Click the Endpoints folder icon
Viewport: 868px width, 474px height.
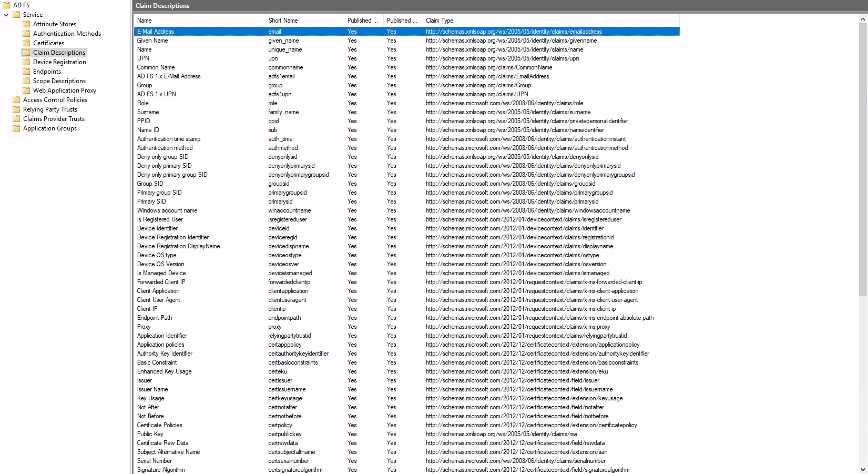click(26, 72)
